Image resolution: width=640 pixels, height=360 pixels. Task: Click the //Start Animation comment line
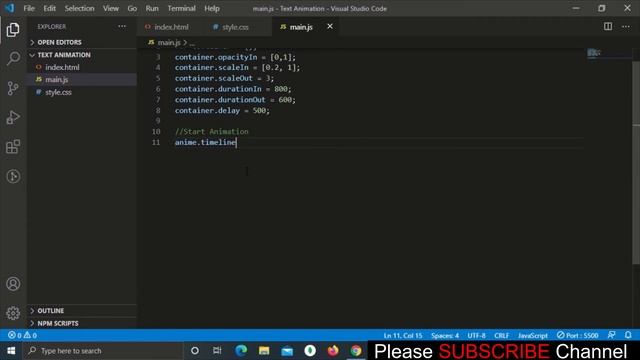pyautogui.click(x=211, y=131)
